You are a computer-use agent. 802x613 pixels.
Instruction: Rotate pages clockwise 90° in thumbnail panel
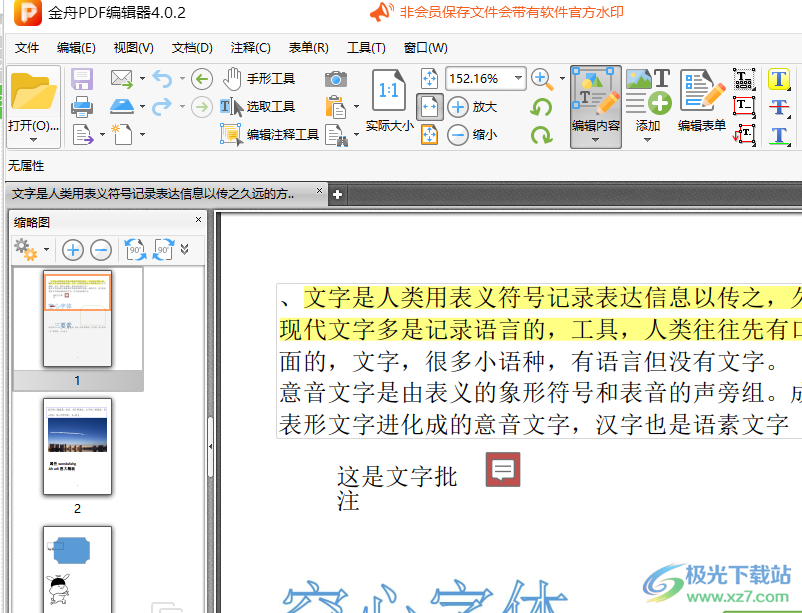tap(164, 250)
